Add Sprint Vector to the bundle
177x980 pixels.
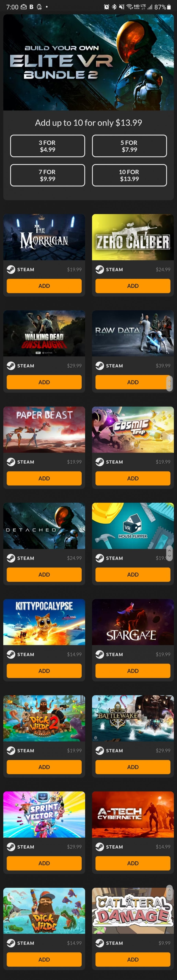point(44,864)
